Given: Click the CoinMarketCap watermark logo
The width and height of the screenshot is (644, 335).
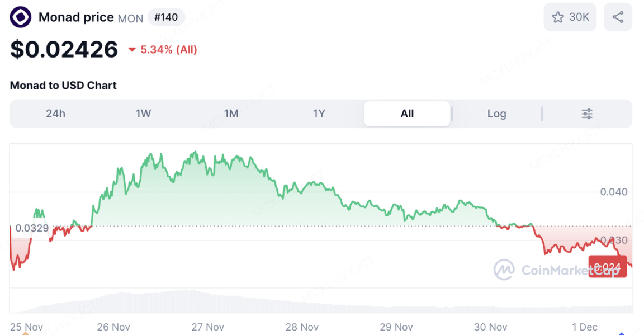Looking at the screenshot, I should tap(504, 270).
